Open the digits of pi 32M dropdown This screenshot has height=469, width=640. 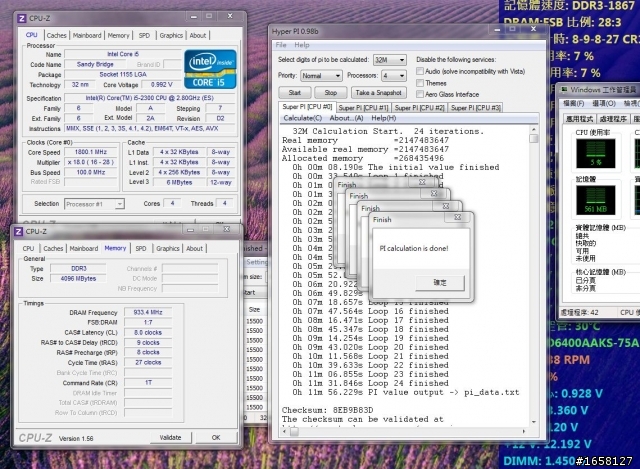click(390, 60)
